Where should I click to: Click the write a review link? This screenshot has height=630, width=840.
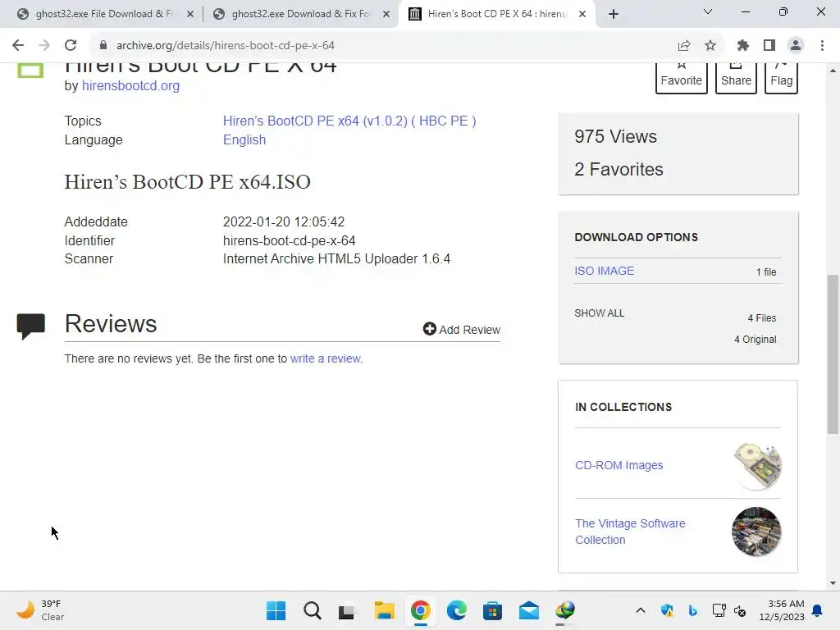tap(325, 358)
